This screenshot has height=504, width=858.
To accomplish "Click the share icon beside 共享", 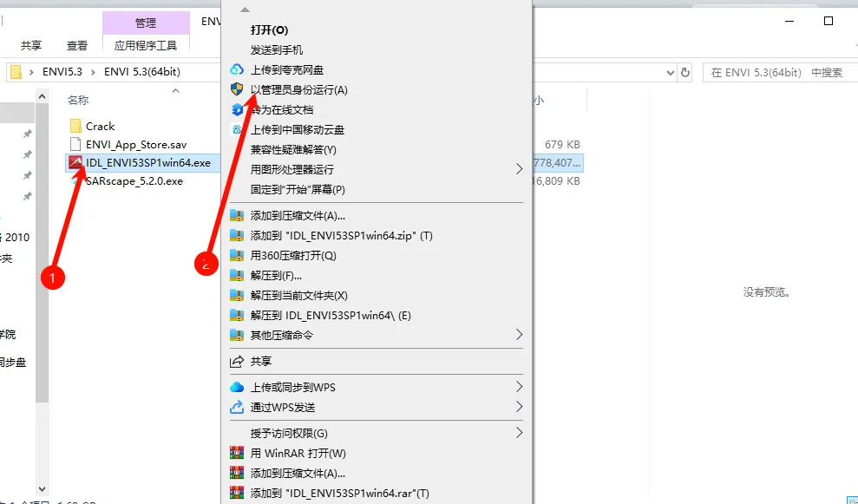I will point(236,361).
